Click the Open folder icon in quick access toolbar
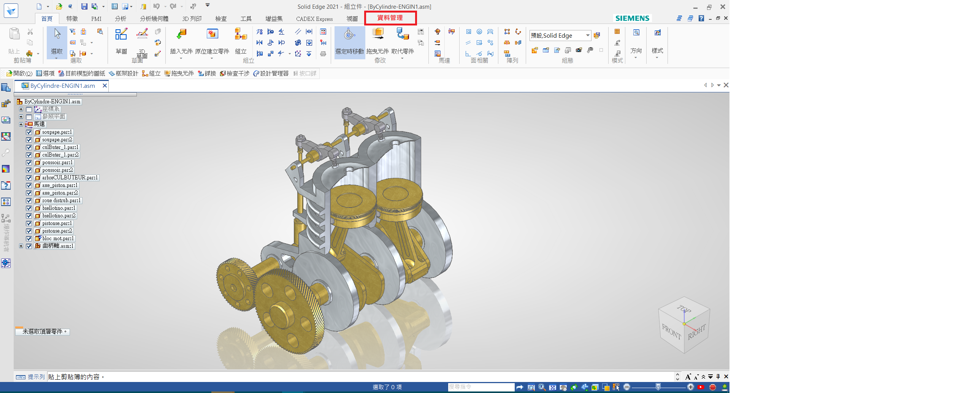 pos(59,6)
